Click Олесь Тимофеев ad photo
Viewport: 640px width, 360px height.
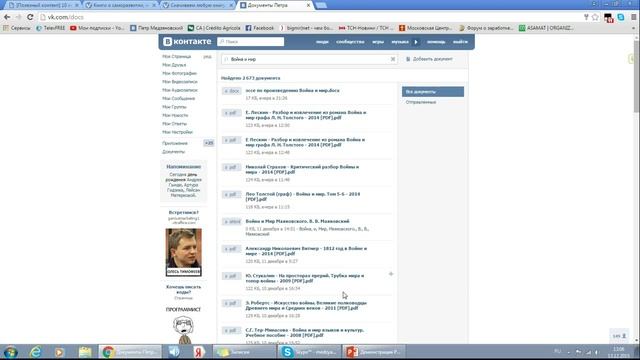[183, 252]
